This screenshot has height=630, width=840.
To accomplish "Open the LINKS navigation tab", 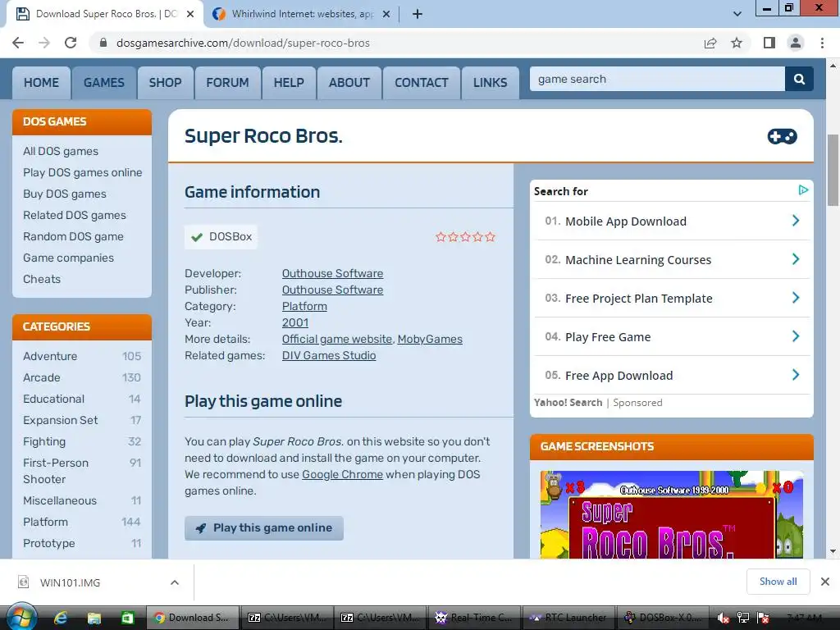I will tap(491, 83).
